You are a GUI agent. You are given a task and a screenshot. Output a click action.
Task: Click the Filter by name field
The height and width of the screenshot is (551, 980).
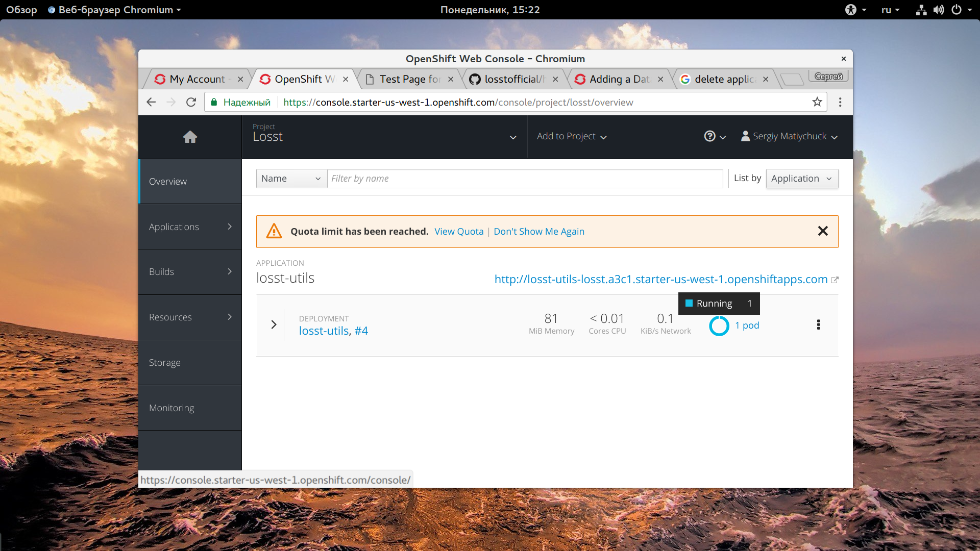click(525, 179)
